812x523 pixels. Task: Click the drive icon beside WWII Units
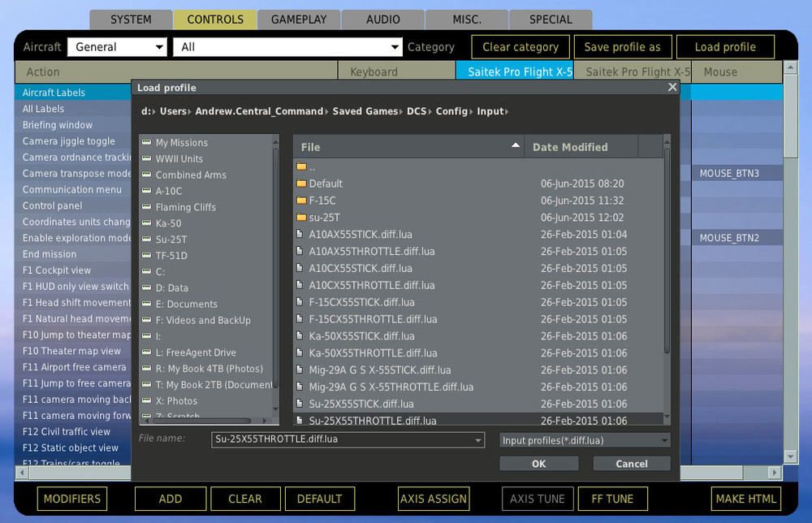(x=146, y=158)
